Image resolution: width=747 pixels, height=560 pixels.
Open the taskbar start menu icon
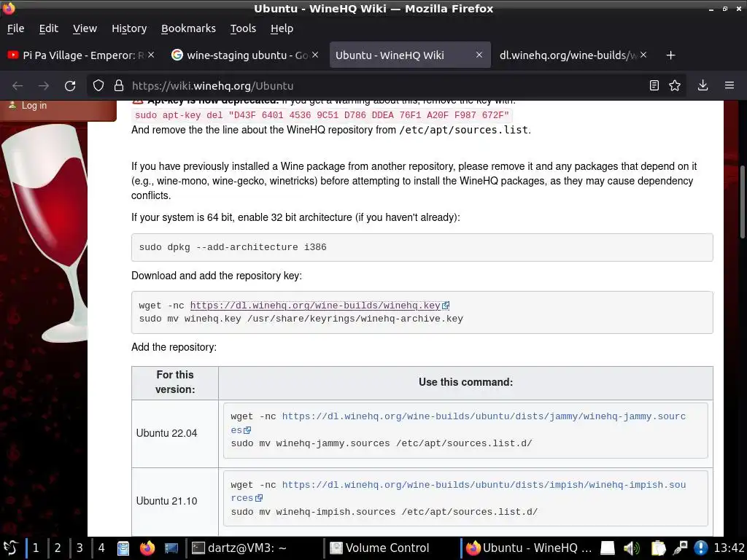(10, 548)
